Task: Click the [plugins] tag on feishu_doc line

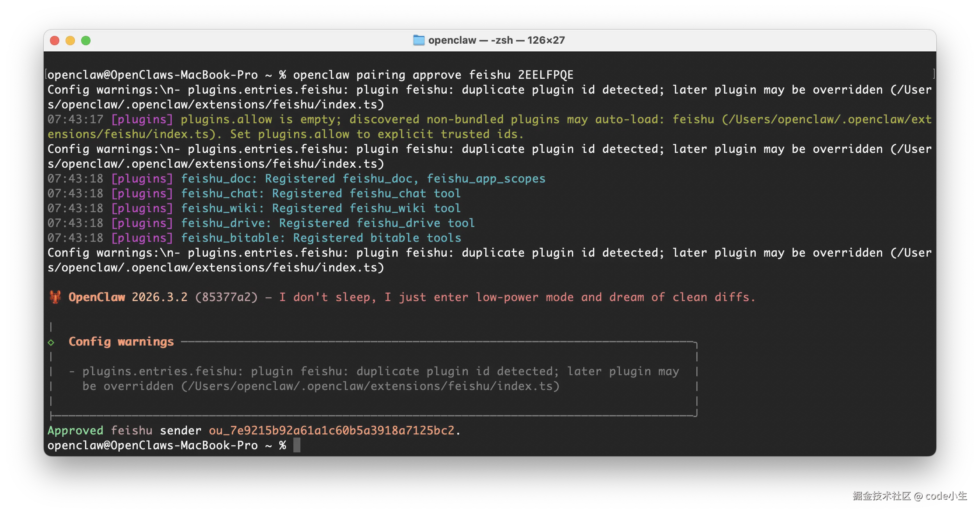Action: tap(142, 179)
